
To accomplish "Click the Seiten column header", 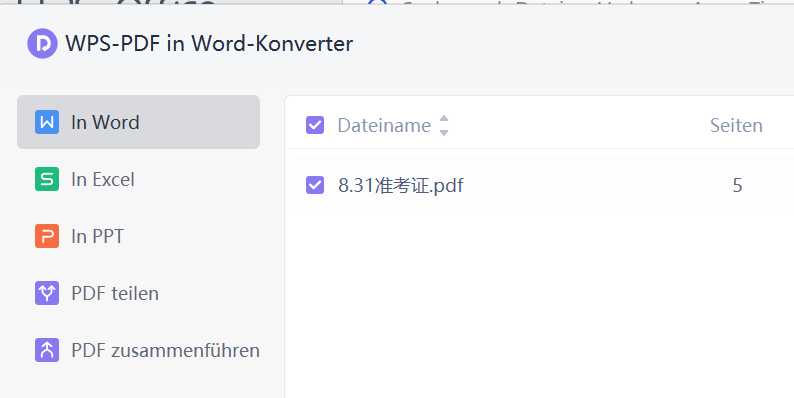I will 736,126.
